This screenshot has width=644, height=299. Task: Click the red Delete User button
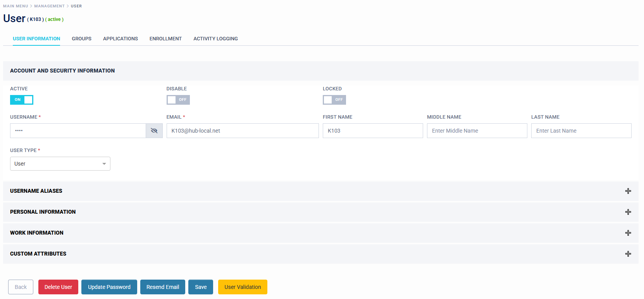coord(58,287)
